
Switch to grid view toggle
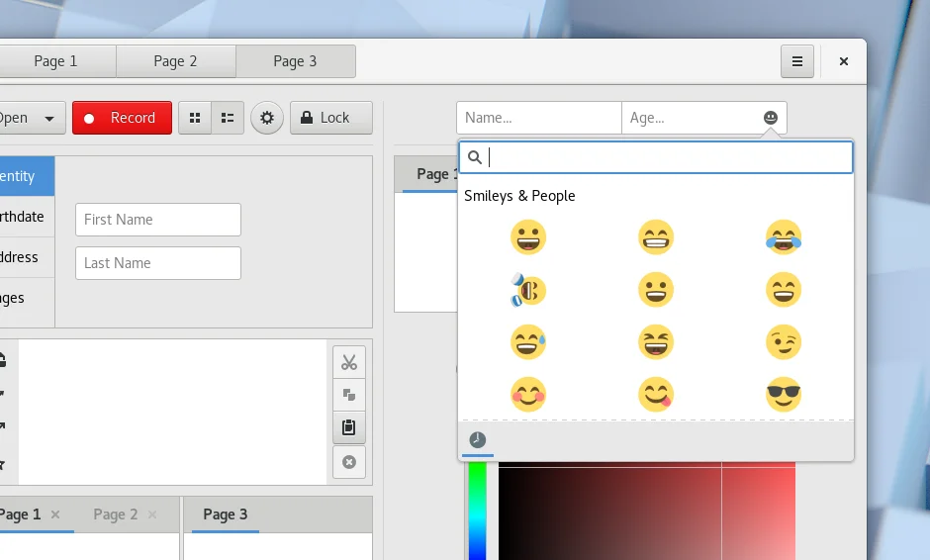pos(195,118)
